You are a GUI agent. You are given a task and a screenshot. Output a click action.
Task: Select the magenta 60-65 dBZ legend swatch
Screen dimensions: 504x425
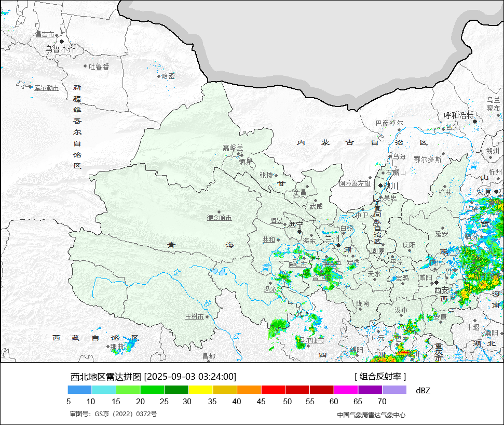346,390
